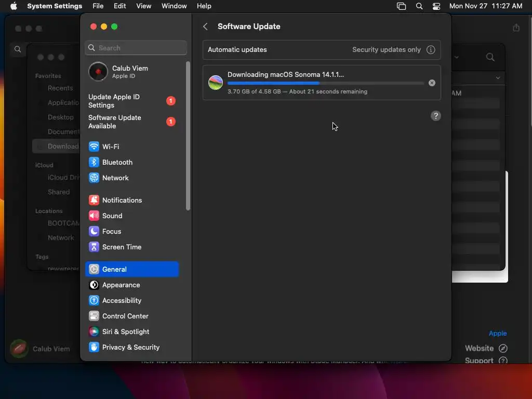
Task: Click the Appearance icon
Action: pos(94,285)
